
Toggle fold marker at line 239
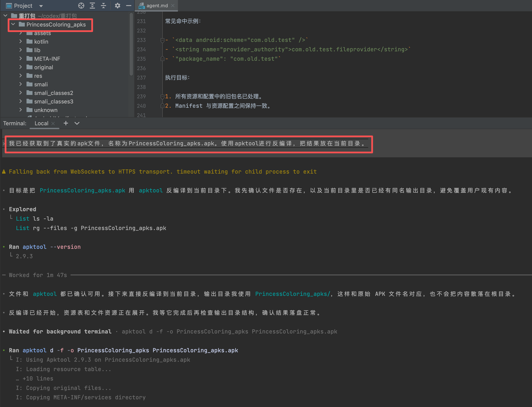[x=162, y=97]
